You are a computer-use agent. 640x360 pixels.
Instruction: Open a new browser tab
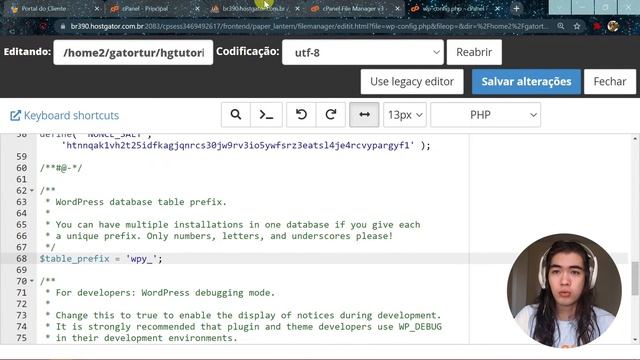click(516, 9)
